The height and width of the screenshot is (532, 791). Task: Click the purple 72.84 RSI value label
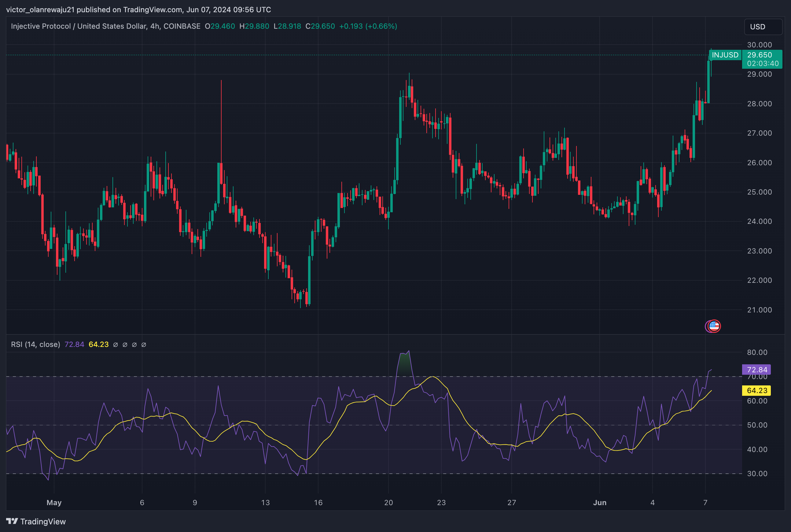click(756, 370)
